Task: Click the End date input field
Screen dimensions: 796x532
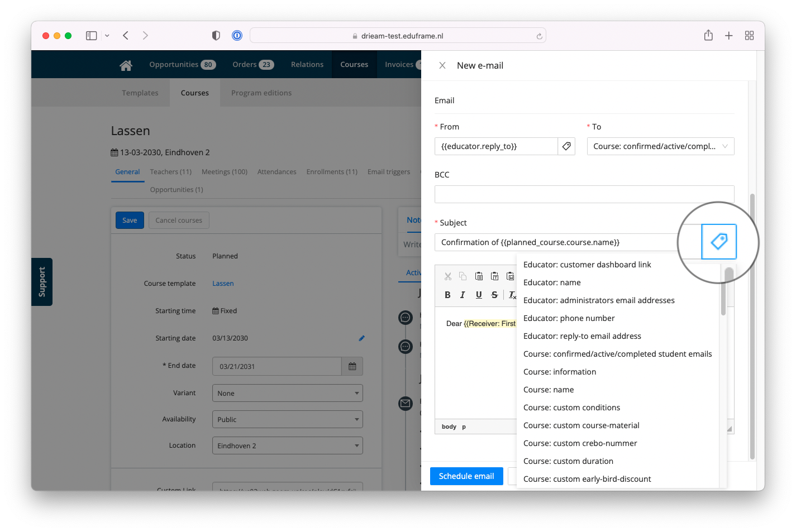Action: click(x=277, y=366)
